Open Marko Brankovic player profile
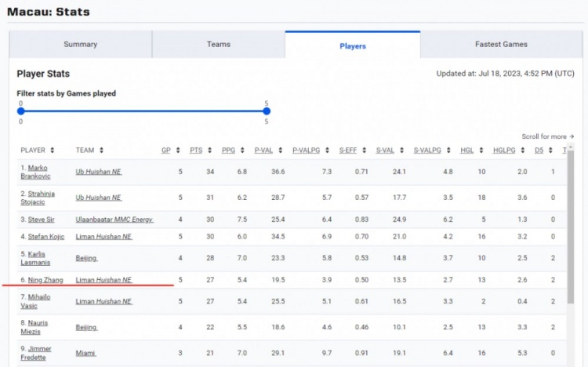The height and width of the screenshot is (367, 588). (37, 172)
